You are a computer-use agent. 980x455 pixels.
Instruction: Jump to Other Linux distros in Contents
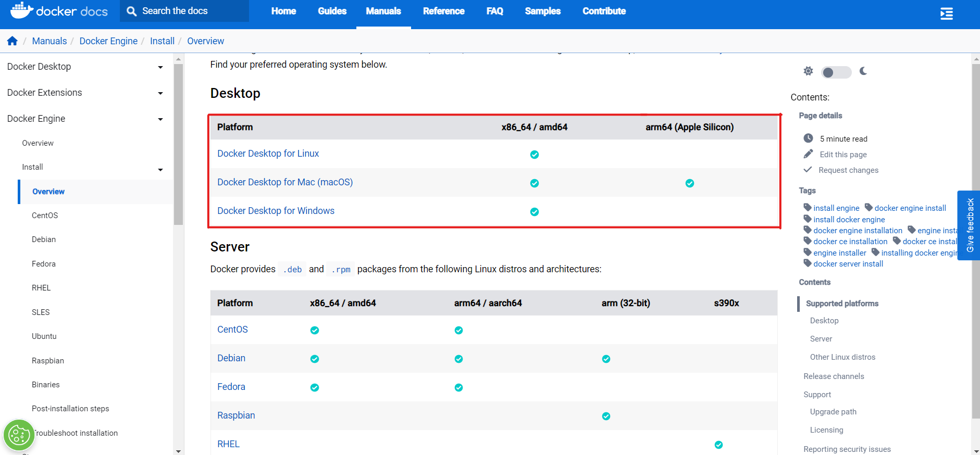[x=842, y=357]
